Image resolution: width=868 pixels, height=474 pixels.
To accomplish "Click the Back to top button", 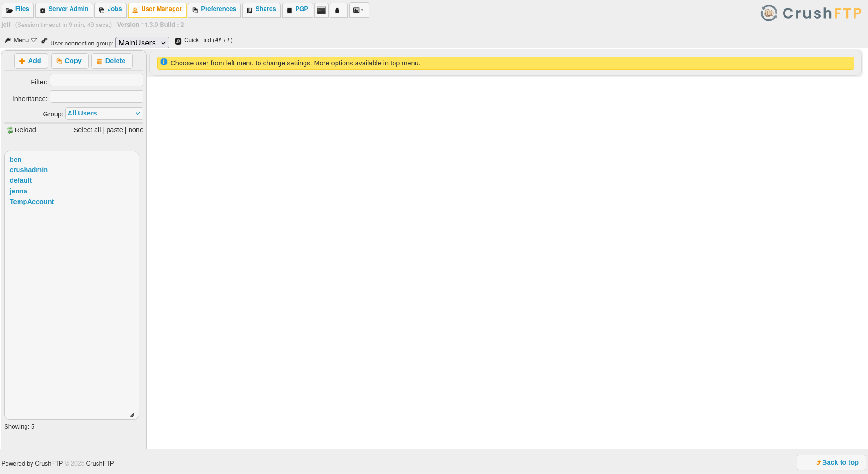I will coord(830,462).
